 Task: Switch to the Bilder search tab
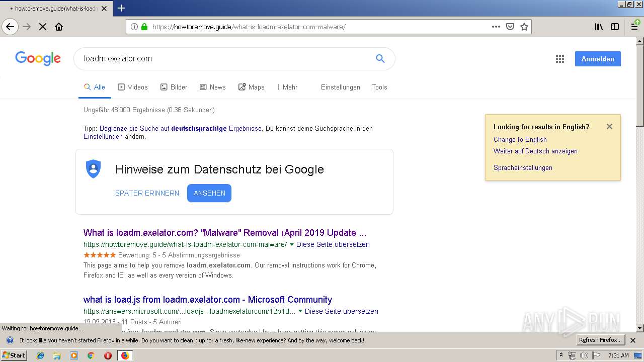click(174, 87)
